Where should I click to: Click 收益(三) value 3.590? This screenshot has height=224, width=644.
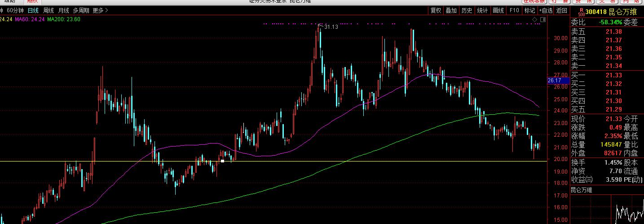coord(613,179)
